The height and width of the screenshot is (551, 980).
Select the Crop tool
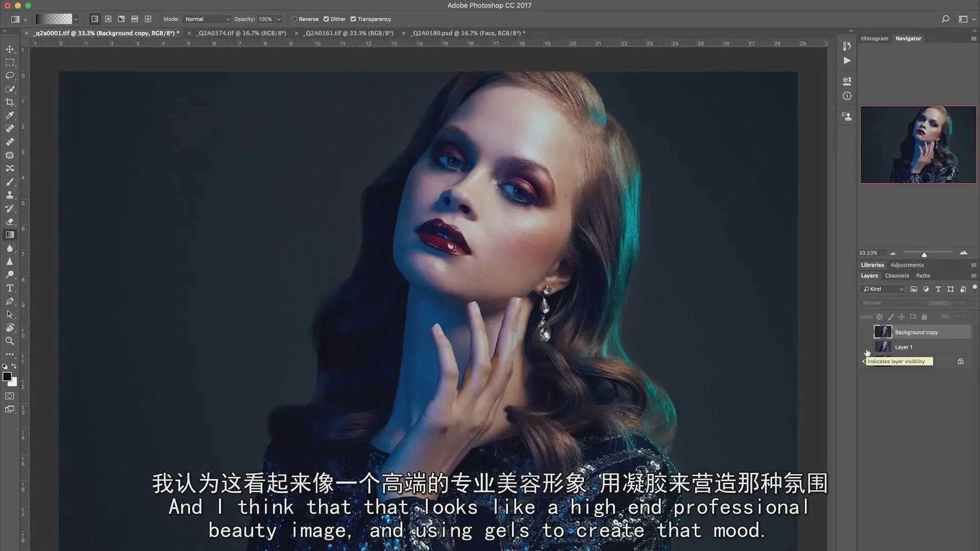pos(10,102)
